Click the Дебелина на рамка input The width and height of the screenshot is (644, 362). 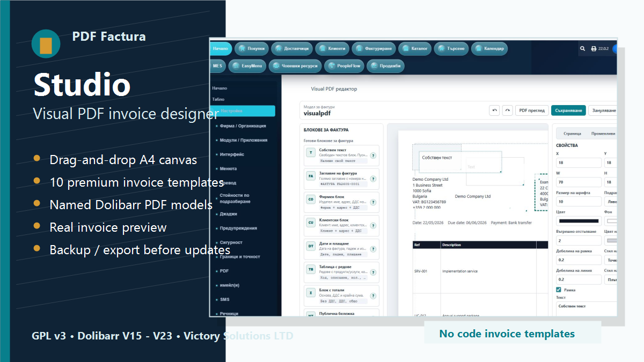tap(579, 260)
